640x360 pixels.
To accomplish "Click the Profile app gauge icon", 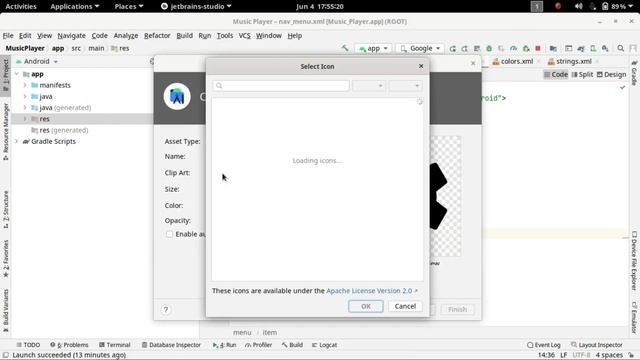I will (x=513, y=49).
